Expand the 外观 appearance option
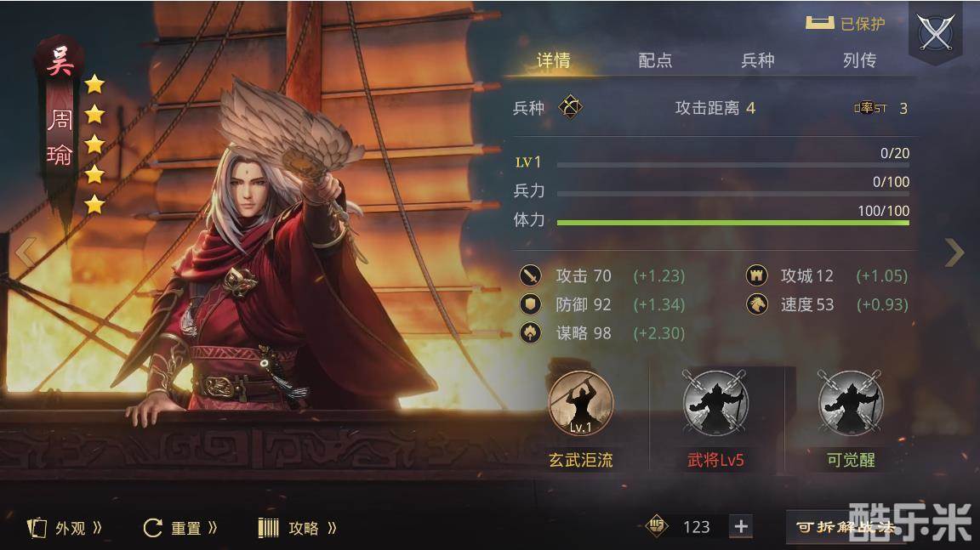 click(x=65, y=528)
